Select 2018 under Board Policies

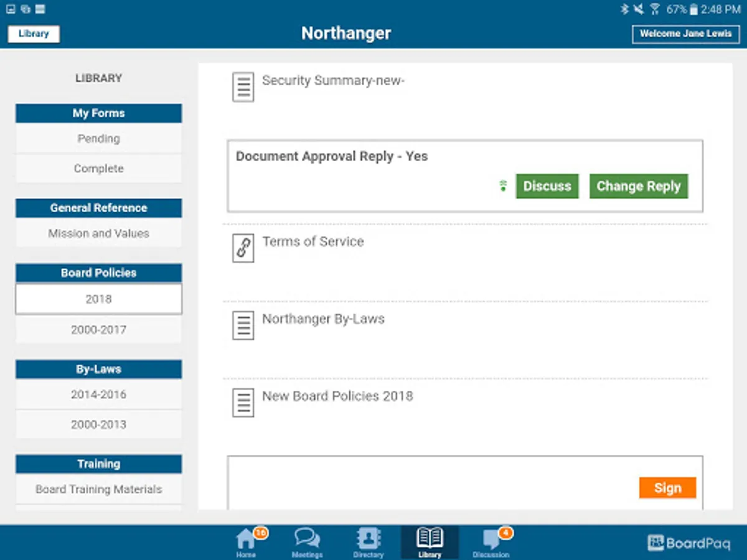(99, 299)
